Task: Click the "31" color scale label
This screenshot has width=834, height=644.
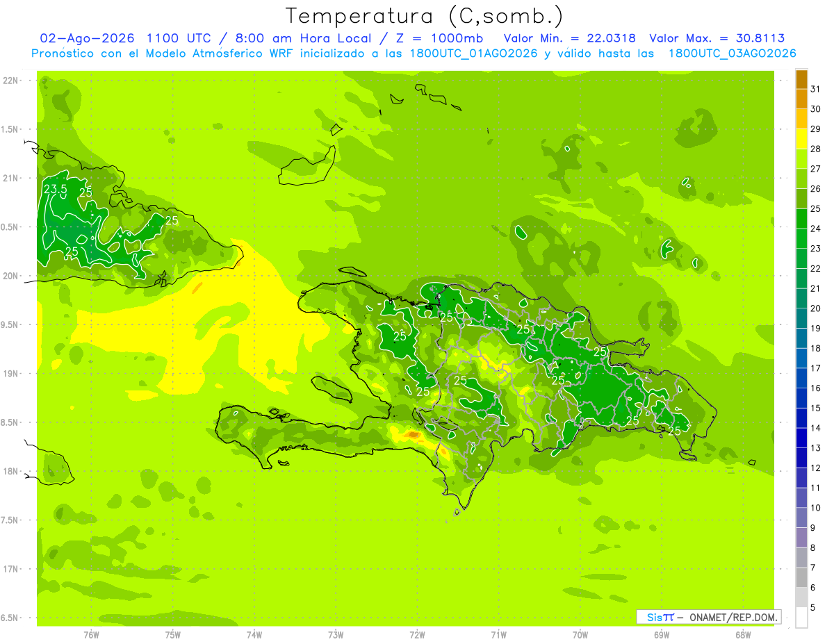Action: (815, 89)
